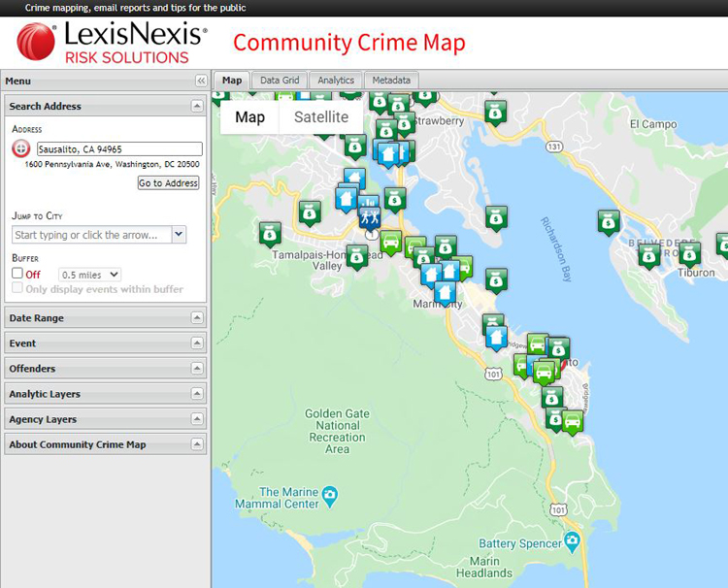Expand the Offenders section
The image size is (728, 588).
pyautogui.click(x=197, y=369)
